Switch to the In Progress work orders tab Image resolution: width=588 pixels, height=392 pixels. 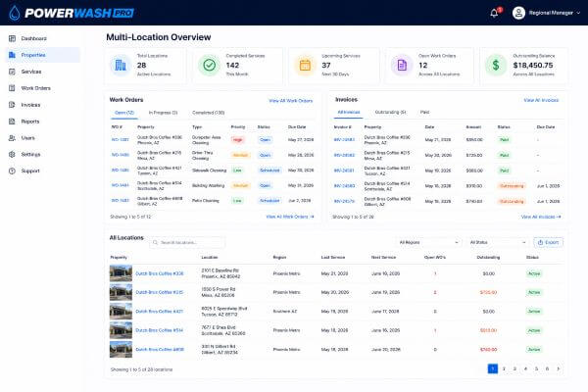(x=163, y=113)
